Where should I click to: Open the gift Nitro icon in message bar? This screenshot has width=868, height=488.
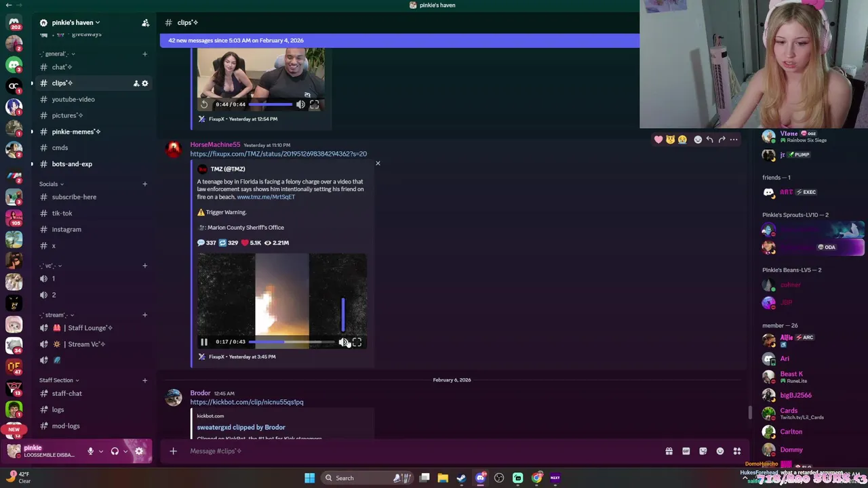tap(669, 451)
